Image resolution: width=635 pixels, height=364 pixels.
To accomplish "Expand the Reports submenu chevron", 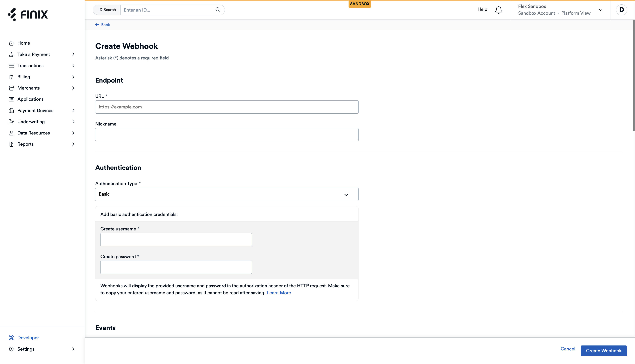I will (x=73, y=144).
